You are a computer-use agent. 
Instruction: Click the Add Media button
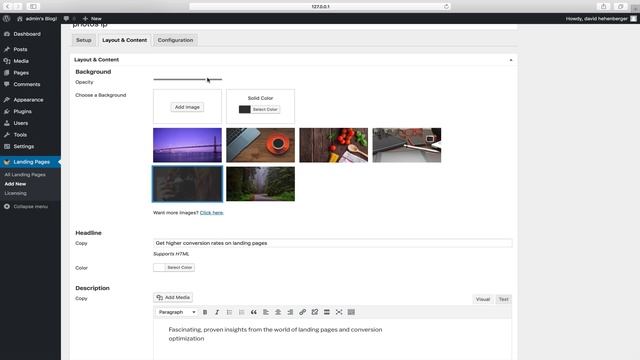[173, 298]
